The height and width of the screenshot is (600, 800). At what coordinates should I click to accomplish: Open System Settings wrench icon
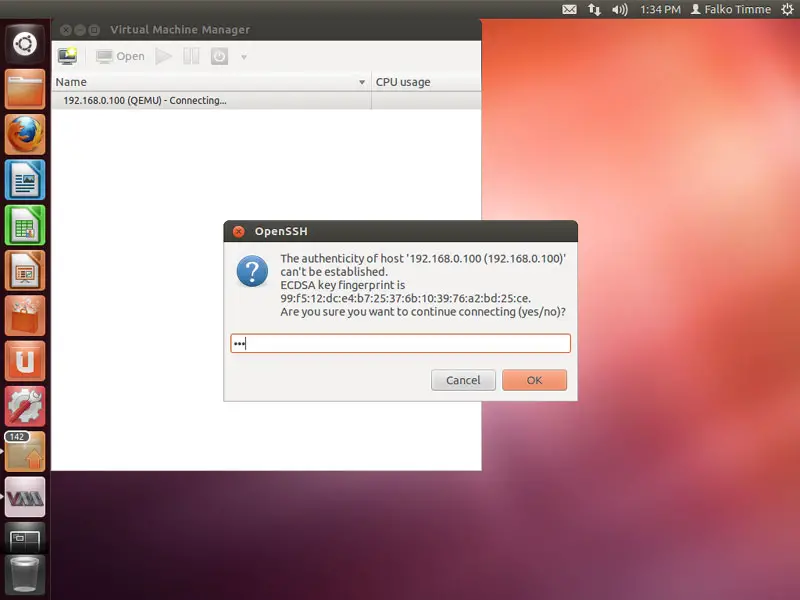pyautogui.click(x=24, y=407)
